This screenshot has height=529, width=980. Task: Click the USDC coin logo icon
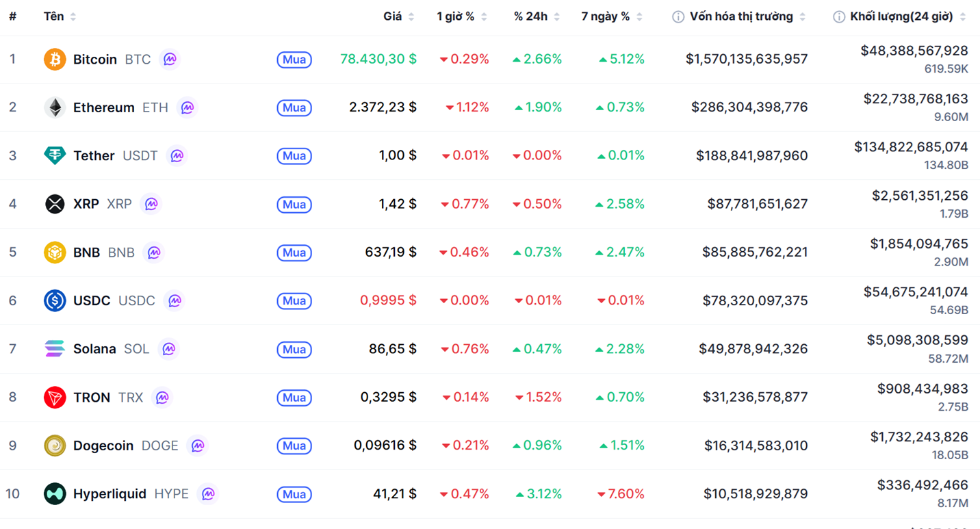[55, 300]
